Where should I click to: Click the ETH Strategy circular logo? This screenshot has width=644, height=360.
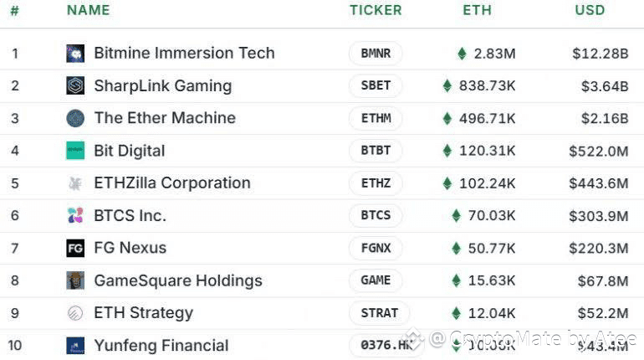(x=75, y=313)
